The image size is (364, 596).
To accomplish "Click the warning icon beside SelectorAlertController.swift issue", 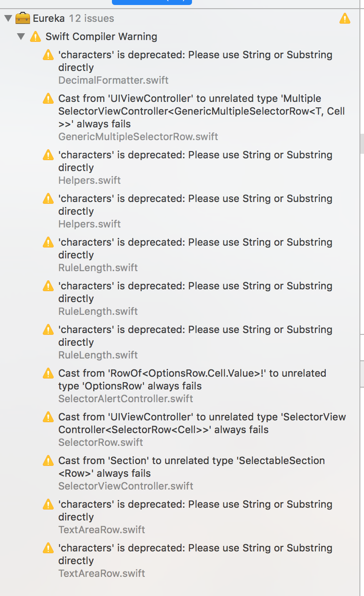I will point(48,374).
